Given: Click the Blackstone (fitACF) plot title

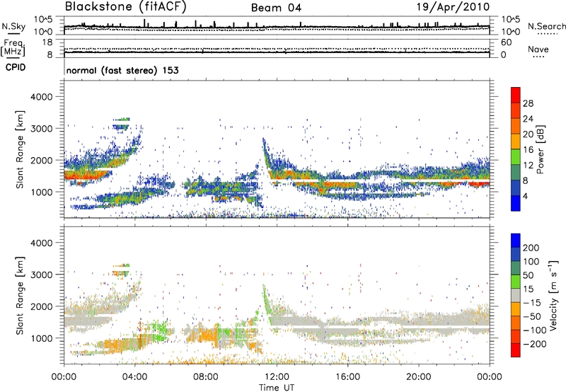Looking at the screenshot, I should [125, 7].
